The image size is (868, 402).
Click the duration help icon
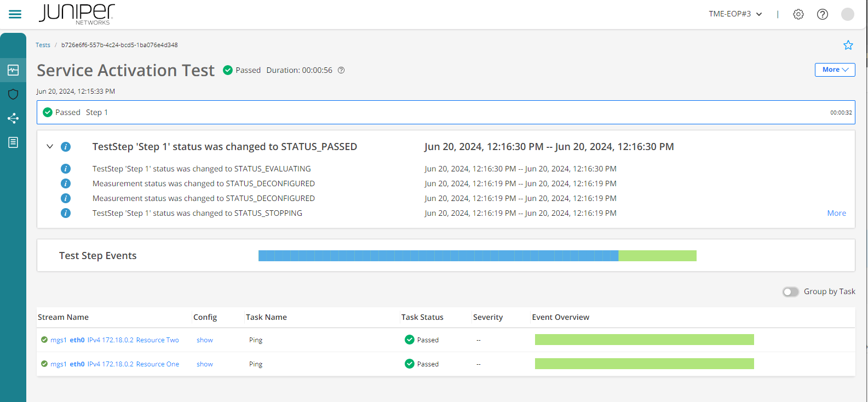click(341, 70)
